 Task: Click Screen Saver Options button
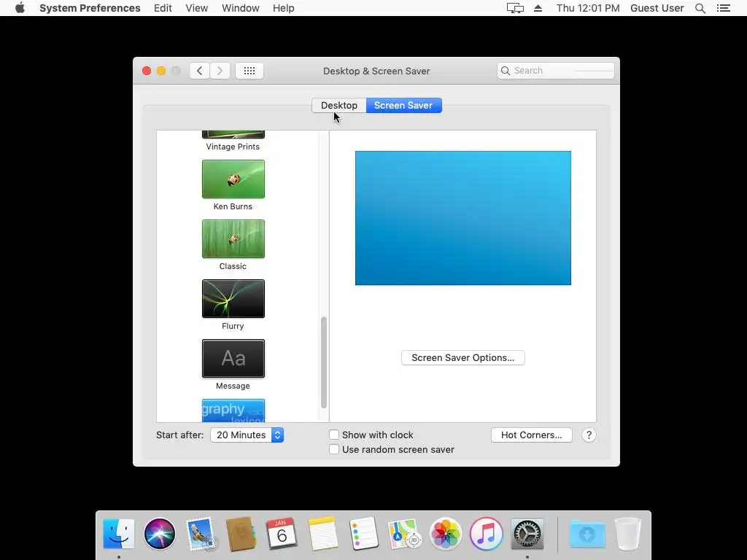[463, 357]
